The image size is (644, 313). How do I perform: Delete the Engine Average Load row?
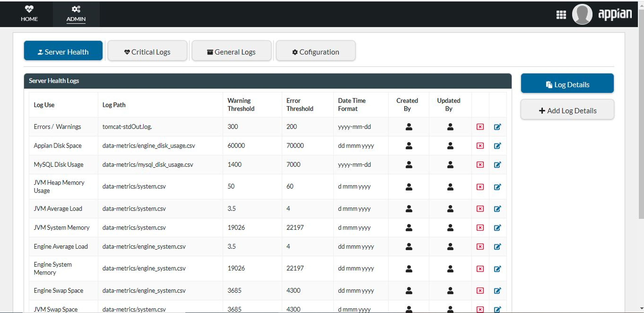pos(480,247)
